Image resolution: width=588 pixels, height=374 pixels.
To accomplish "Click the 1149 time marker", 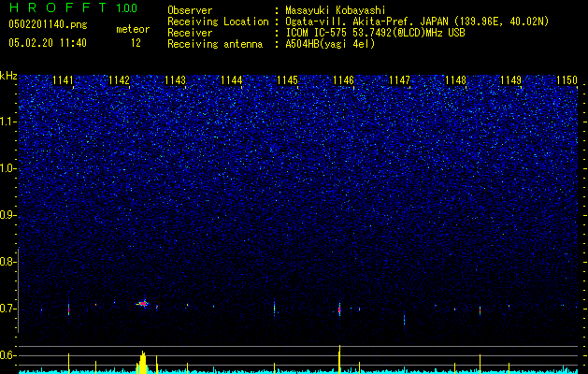I will point(511,80).
